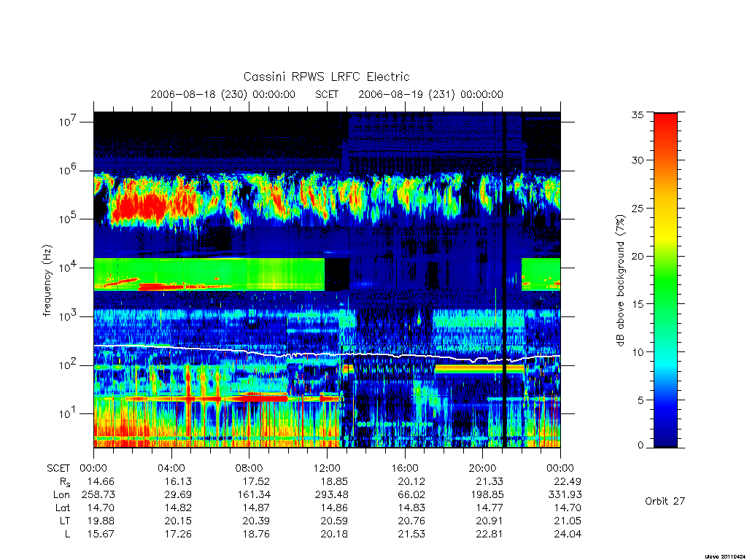Click the LT value '19.88'
This screenshot has width=747, height=560.
101,521
